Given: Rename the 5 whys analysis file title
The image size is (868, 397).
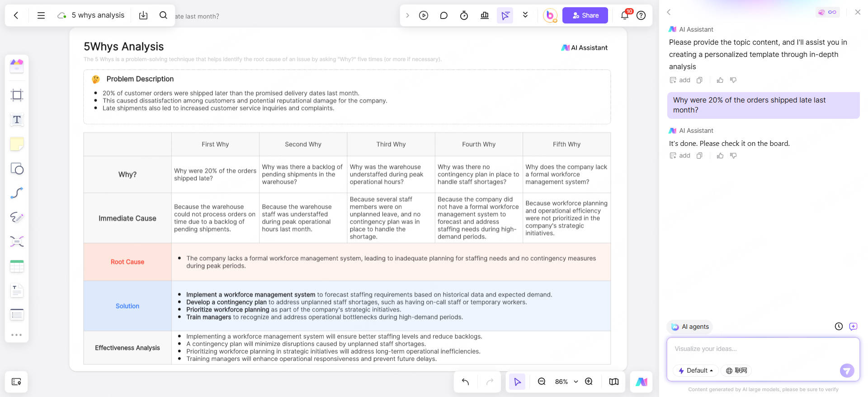Looking at the screenshot, I should point(98,15).
